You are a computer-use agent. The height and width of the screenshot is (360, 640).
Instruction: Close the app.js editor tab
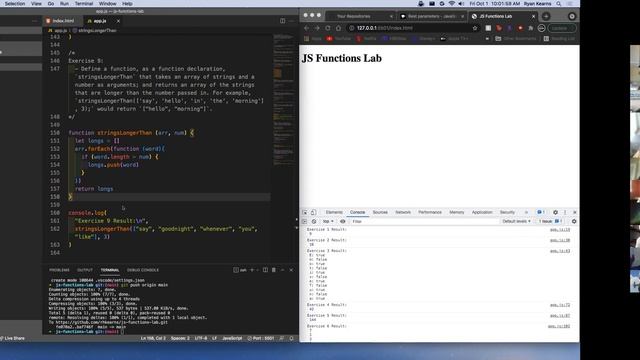[x=118, y=21]
